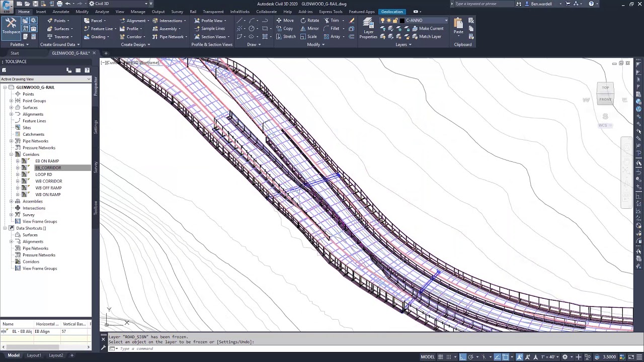Select WB OFF RAMP corridor
Screen dimensions: 644x362
coord(48,188)
